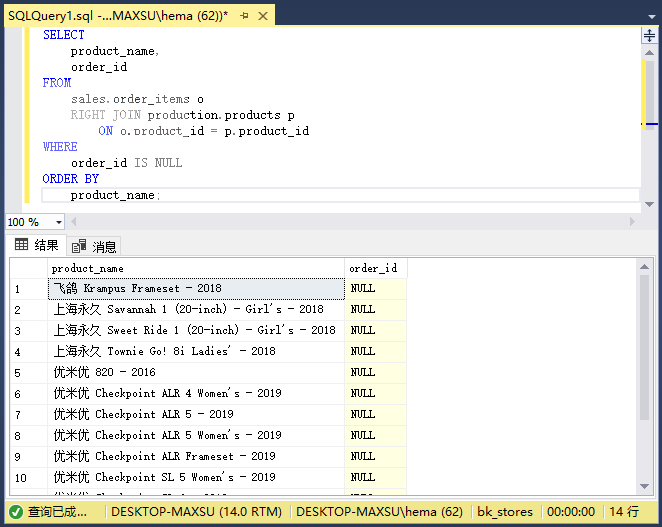Click the editor scroll down arrow
This screenshot has width=662, height=527.
point(649,204)
